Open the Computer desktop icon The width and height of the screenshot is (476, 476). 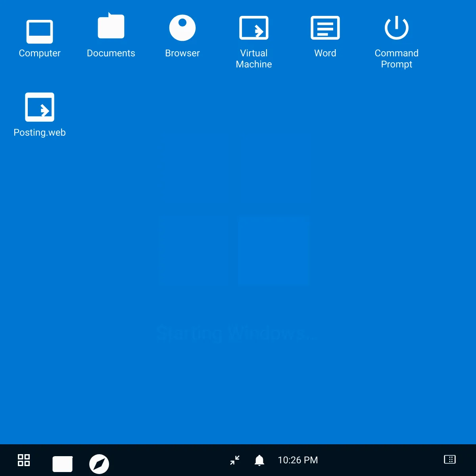(x=40, y=31)
